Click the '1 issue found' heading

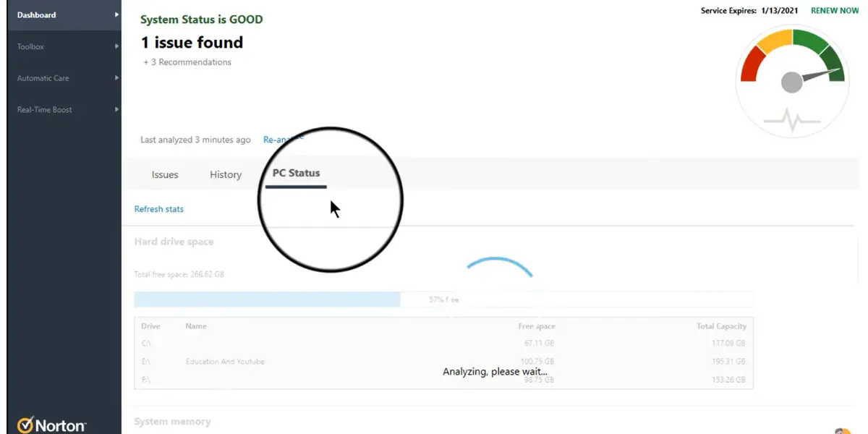(192, 43)
